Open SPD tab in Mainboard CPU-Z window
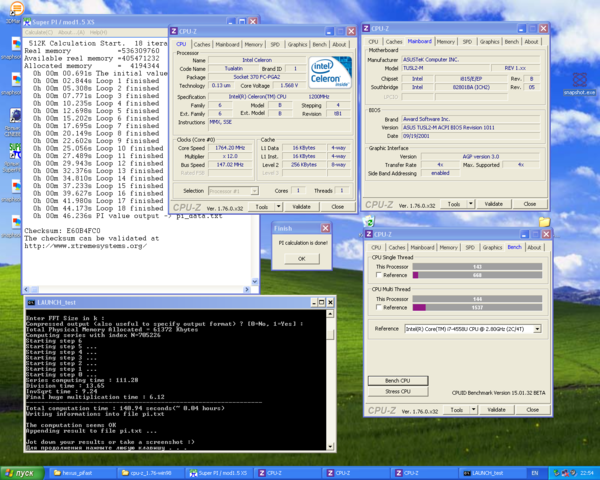600x480 pixels. click(467, 42)
